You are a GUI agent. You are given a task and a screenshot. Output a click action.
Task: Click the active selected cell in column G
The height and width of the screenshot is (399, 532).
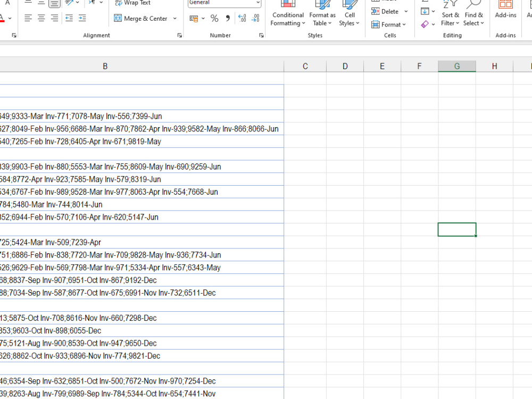[x=457, y=230]
